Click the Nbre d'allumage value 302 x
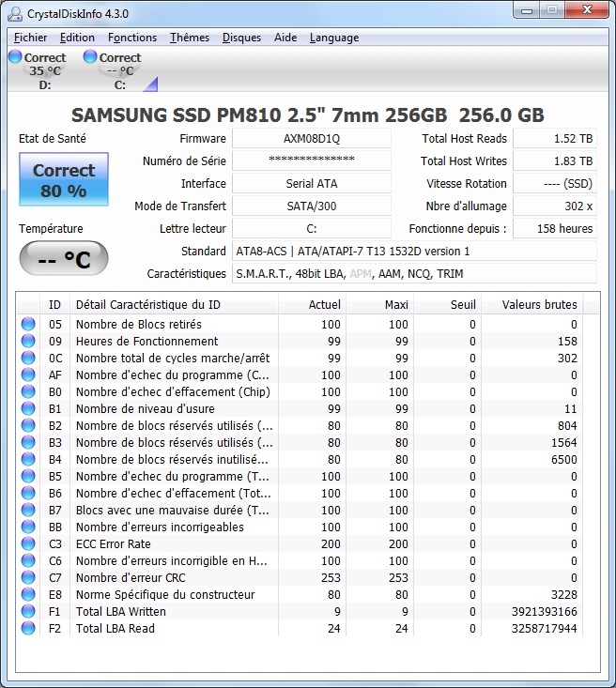Image resolution: width=616 pixels, height=688 pixels. (555, 206)
